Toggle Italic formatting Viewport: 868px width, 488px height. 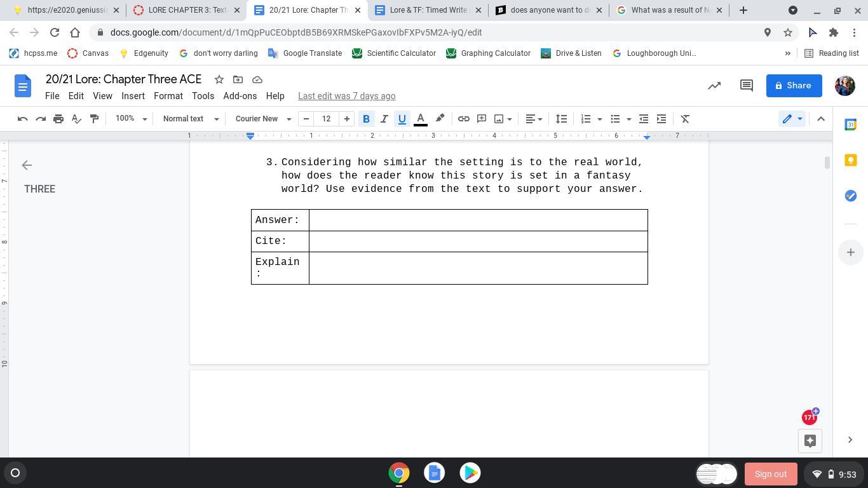pos(384,119)
